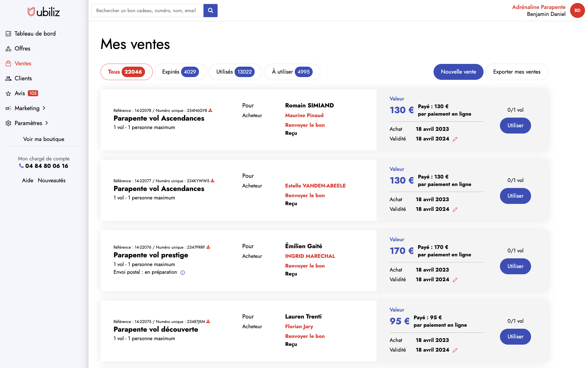Expand the Paramètres submenu

pos(28,123)
